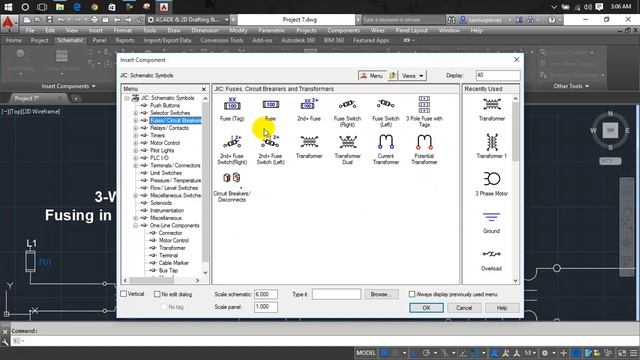Open the Schematic ribbon tab
This screenshot has height=360, width=640.
(70, 40)
